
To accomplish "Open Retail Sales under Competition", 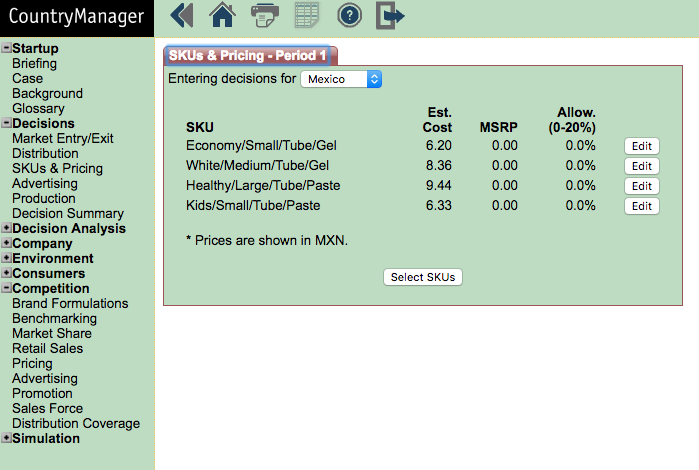I will (48, 348).
